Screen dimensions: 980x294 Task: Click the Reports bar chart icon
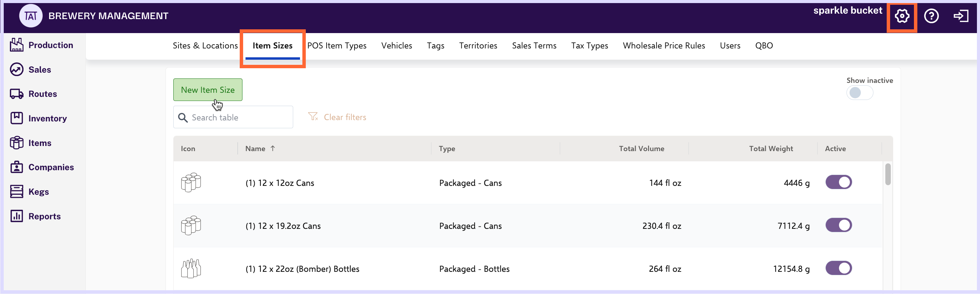17,216
